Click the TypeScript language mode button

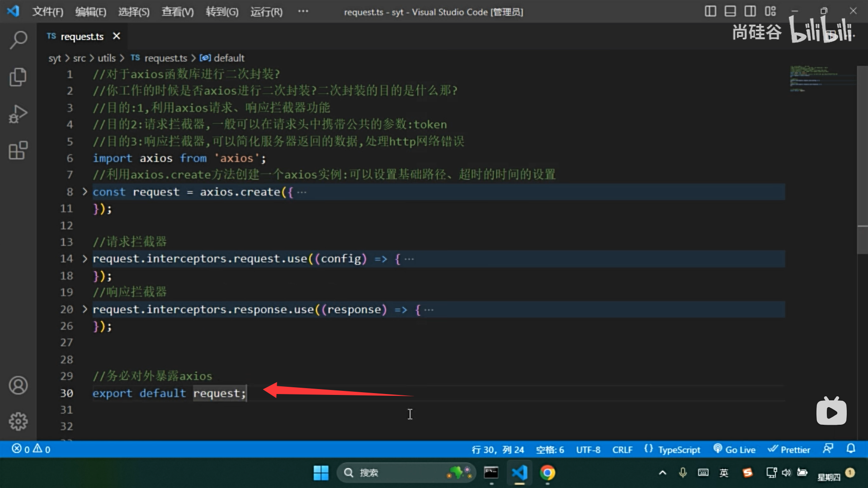pos(679,450)
